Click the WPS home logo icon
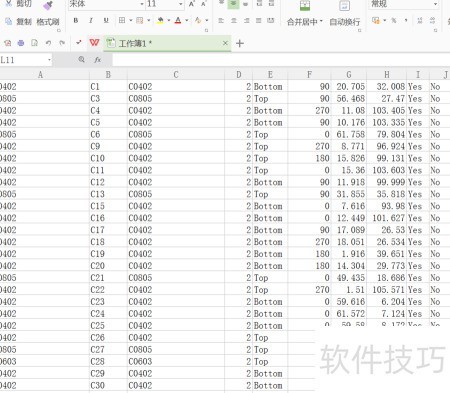 94,43
